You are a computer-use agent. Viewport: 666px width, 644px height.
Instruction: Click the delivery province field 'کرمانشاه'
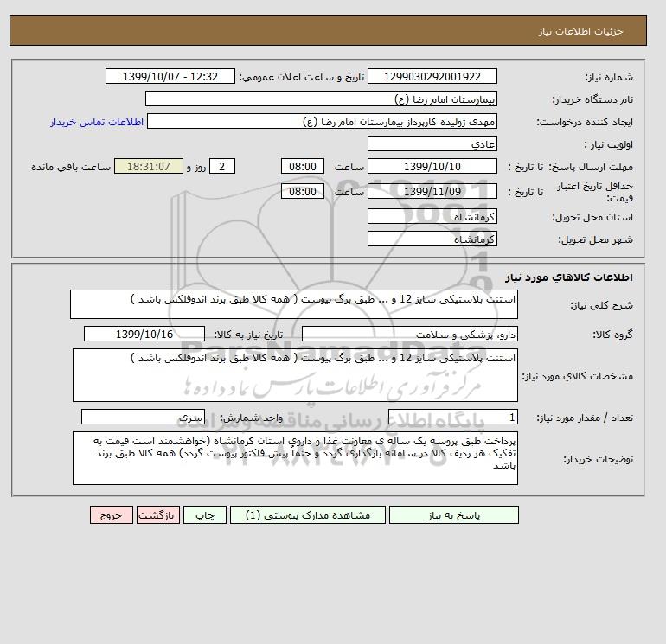point(432,216)
